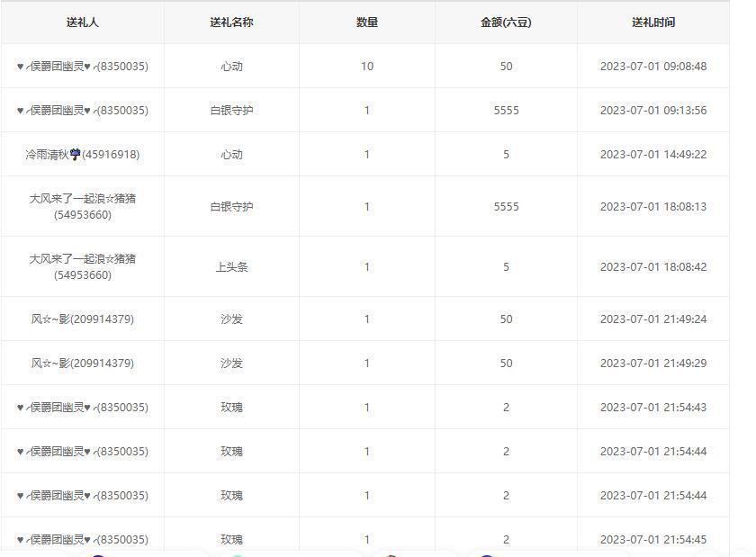The width and height of the screenshot is (756, 557).
Task: Select timestamp 2023-07-01 09:08:48
Action: [x=653, y=66]
